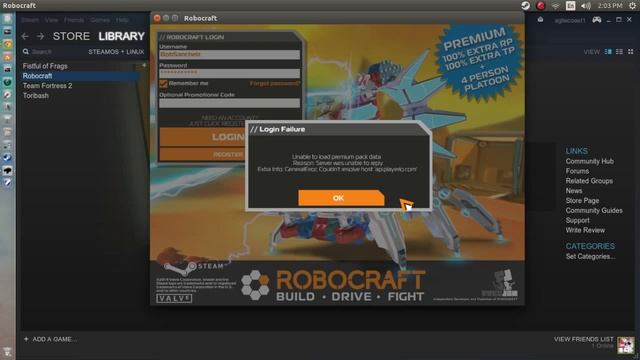Switch to list view icon
The image size is (640, 360).
[x=619, y=52]
